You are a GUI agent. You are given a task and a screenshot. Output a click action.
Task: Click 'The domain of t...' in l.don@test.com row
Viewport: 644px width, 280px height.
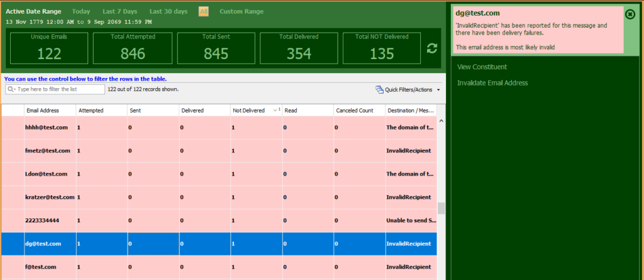(x=411, y=174)
